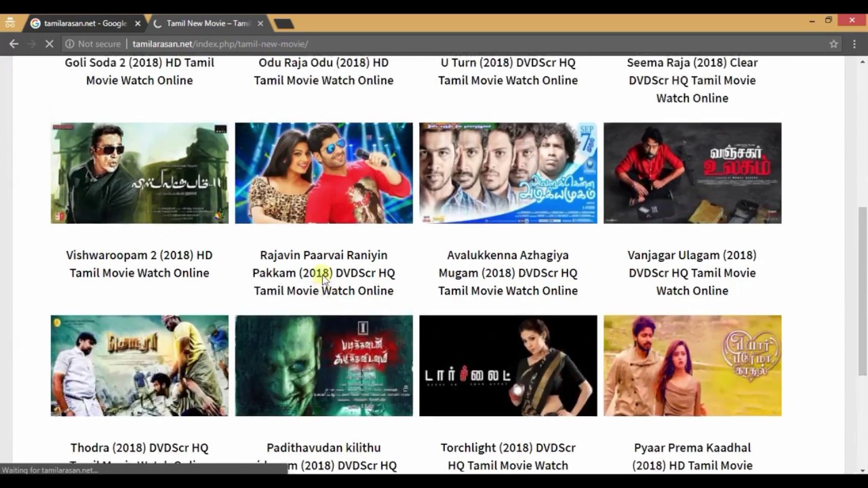Click Padithavudan kilithu title link

click(x=323, y=456)
